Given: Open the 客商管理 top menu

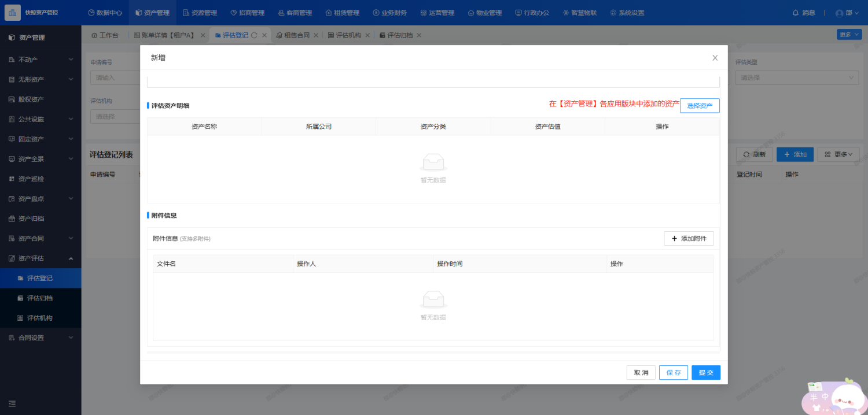Looking at the screenshot, I should (x=295, y=13).
